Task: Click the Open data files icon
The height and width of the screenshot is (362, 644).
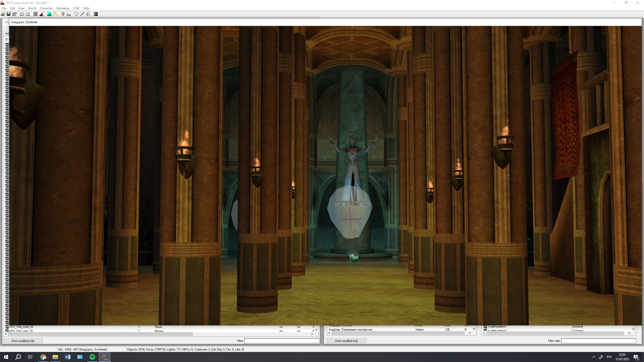Action: tap(3, 14)
